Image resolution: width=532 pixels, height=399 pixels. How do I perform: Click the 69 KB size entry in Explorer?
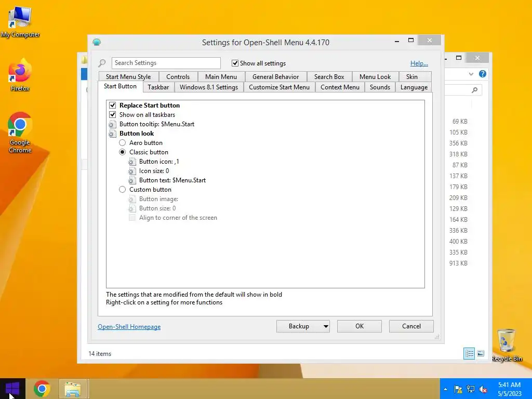coord(460,122)
